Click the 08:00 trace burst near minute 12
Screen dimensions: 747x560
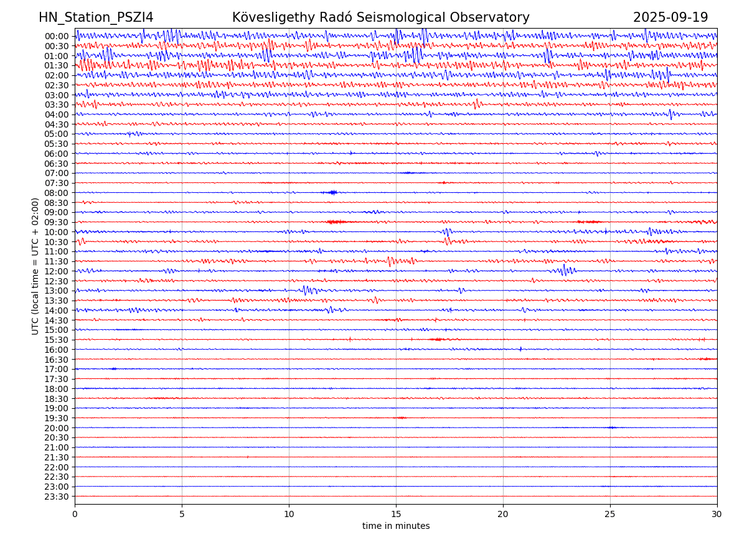point(332,192)
